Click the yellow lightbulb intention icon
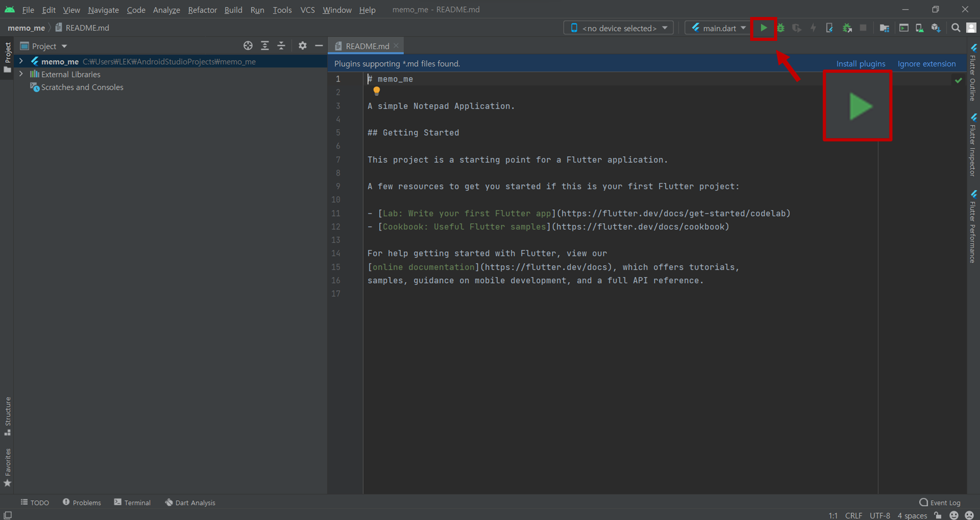980x520 pixels. point(376,91)
